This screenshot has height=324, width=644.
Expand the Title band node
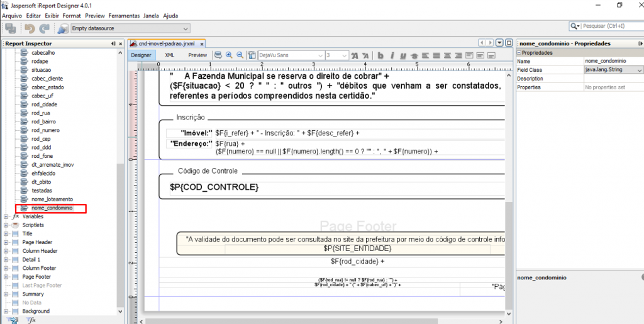click(x=6, y=233)
